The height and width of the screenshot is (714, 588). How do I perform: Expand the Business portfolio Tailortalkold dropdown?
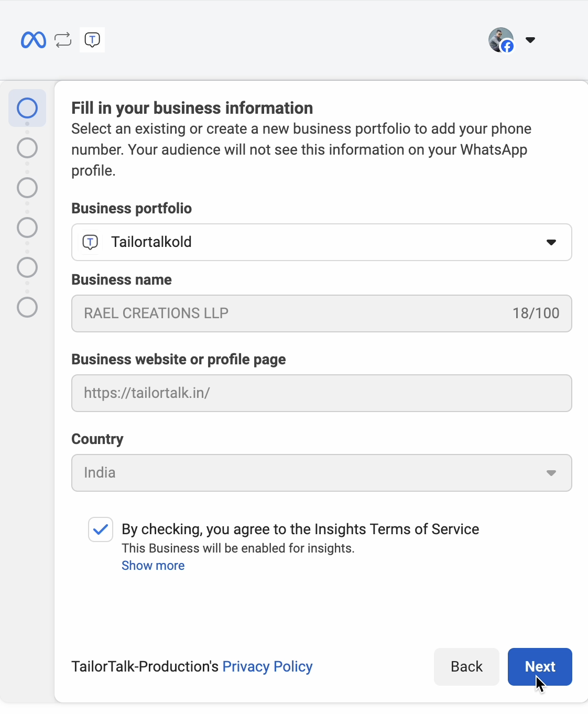click(322, 242)
